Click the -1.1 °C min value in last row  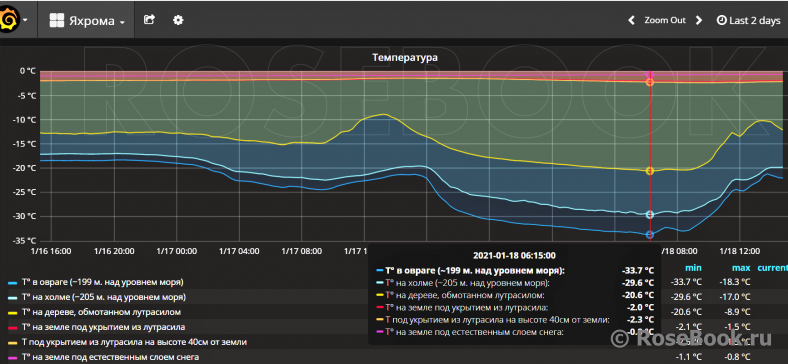click(x=688, y=357)
